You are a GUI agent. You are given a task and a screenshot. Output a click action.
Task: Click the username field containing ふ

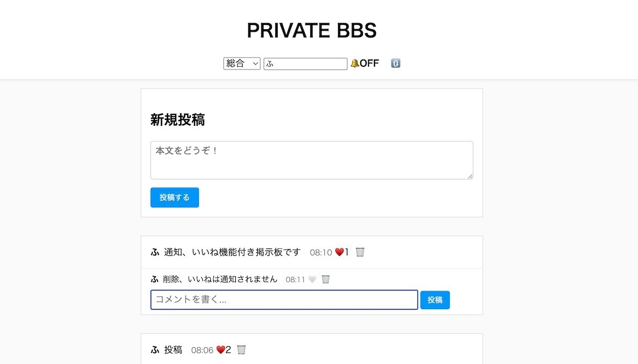pyautogui.click(x=305, y=64)
